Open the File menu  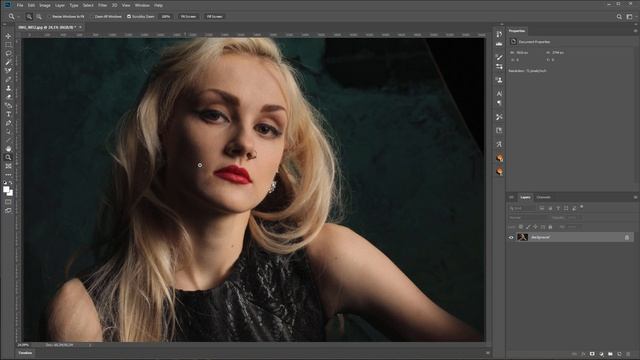click(20, 5)
